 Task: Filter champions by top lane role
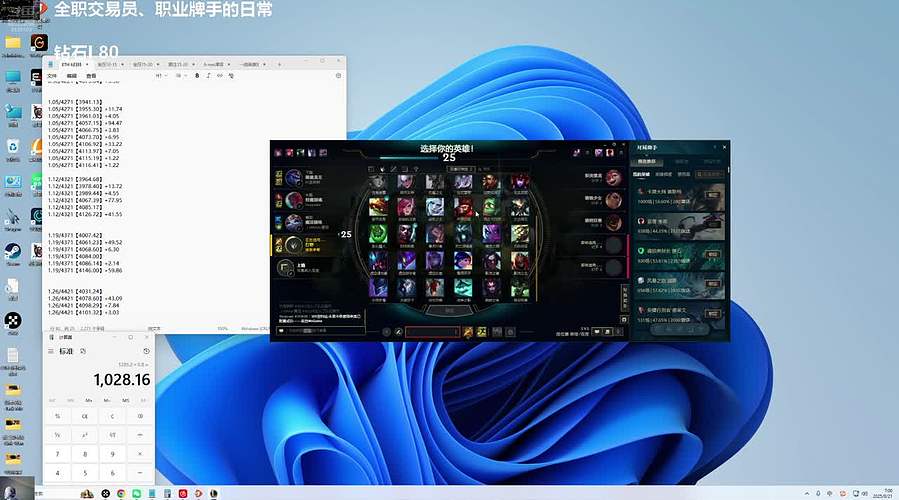click(x=371, y=169)
